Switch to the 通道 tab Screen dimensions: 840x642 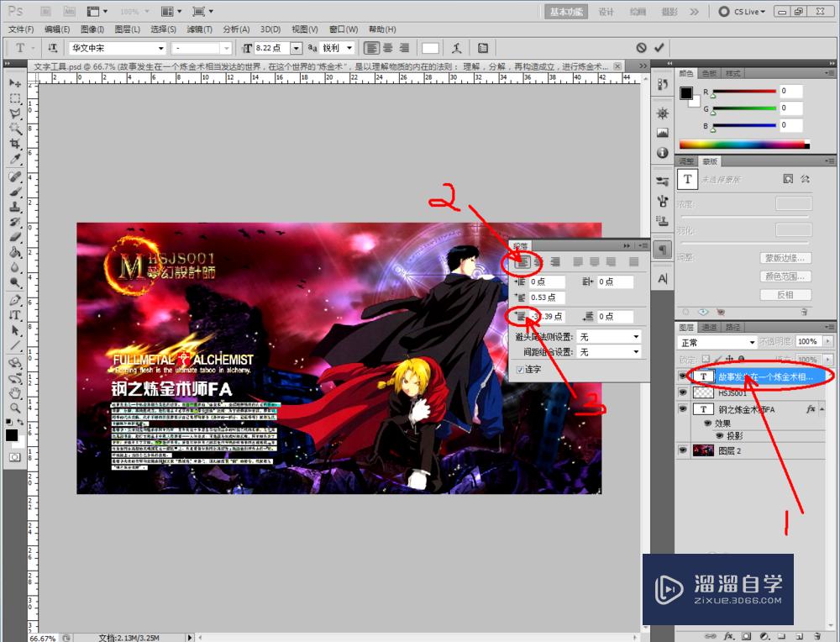(x=710, y=327)
